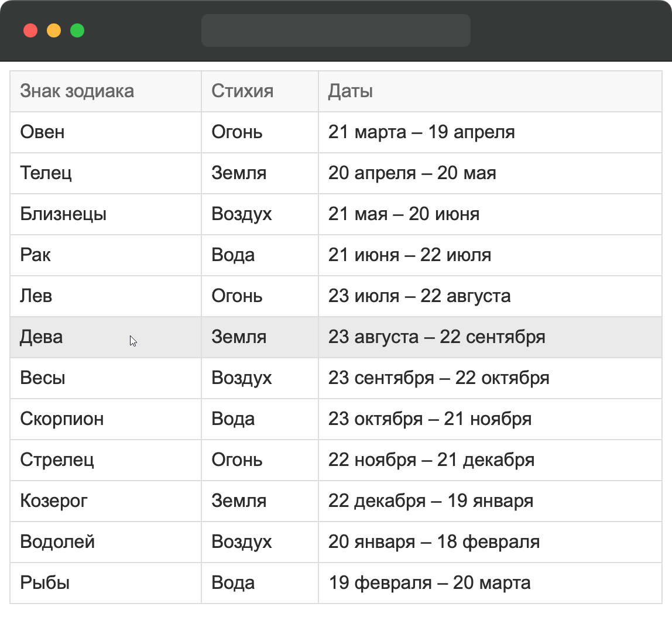The image size is (672, 617).
Task: Click the browser address bar
Action: point(336,30)
